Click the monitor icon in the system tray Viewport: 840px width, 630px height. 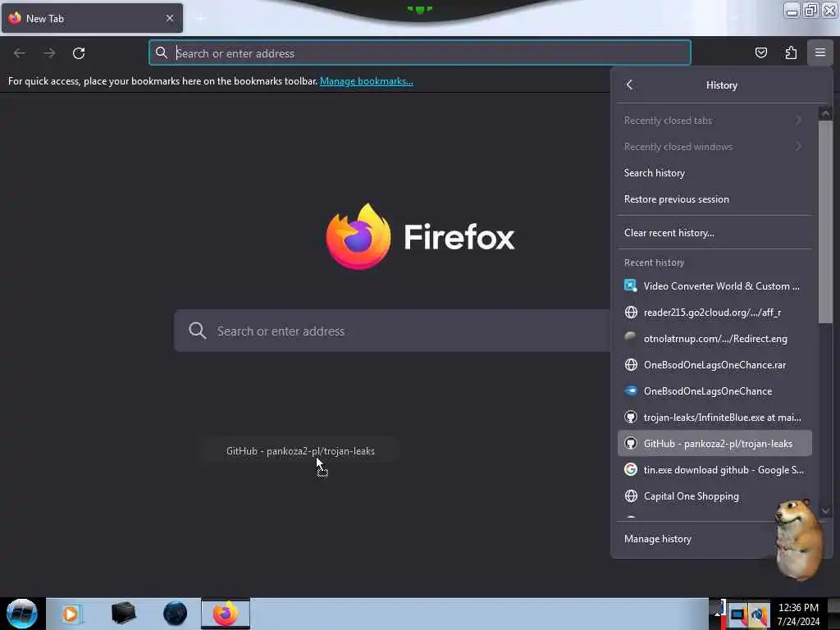tap(737, 615)
